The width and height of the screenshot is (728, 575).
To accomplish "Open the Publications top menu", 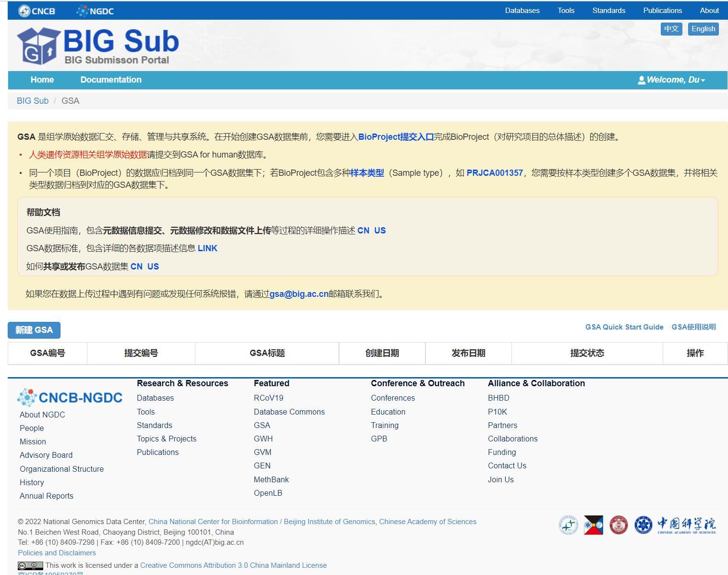I will (x=662, y=11).
